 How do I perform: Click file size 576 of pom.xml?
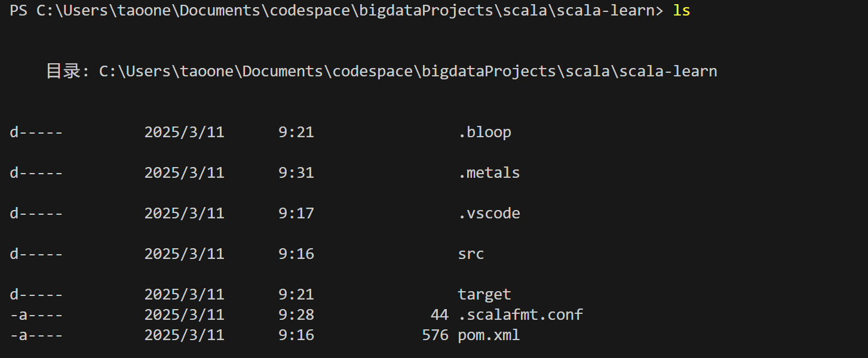435,335
